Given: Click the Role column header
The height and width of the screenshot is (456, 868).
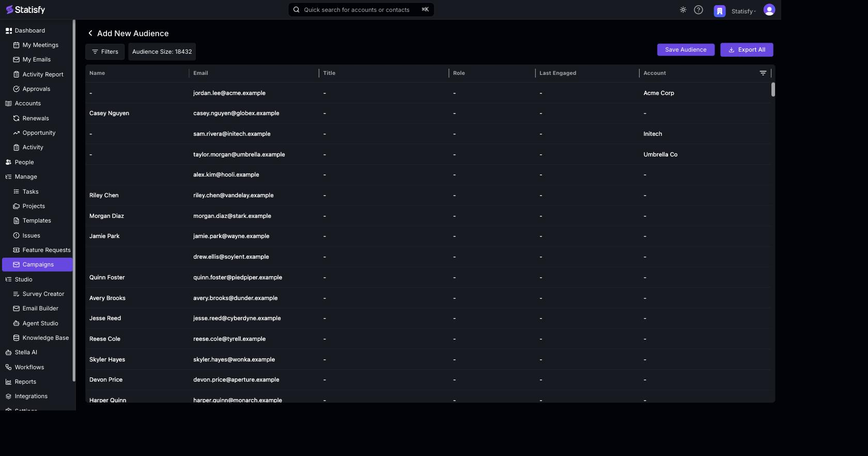Looking at the screenshot, I should click(459, 73).
